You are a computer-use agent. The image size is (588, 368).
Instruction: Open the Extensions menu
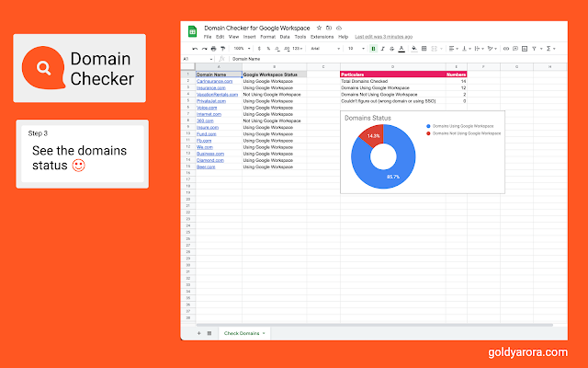322,37
